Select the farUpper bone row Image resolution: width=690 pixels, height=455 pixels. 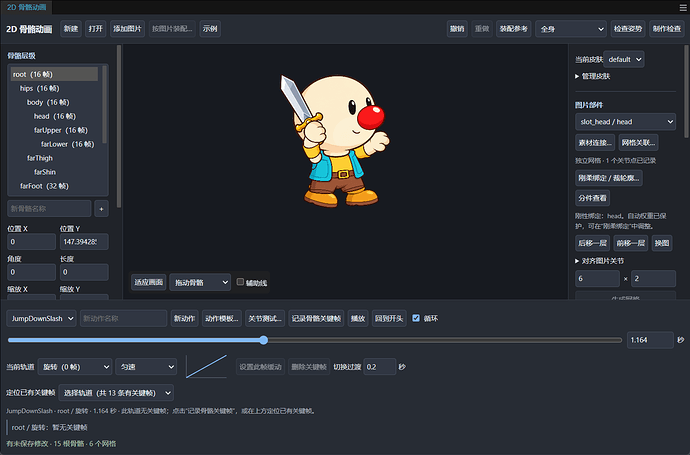pos(54,130)
